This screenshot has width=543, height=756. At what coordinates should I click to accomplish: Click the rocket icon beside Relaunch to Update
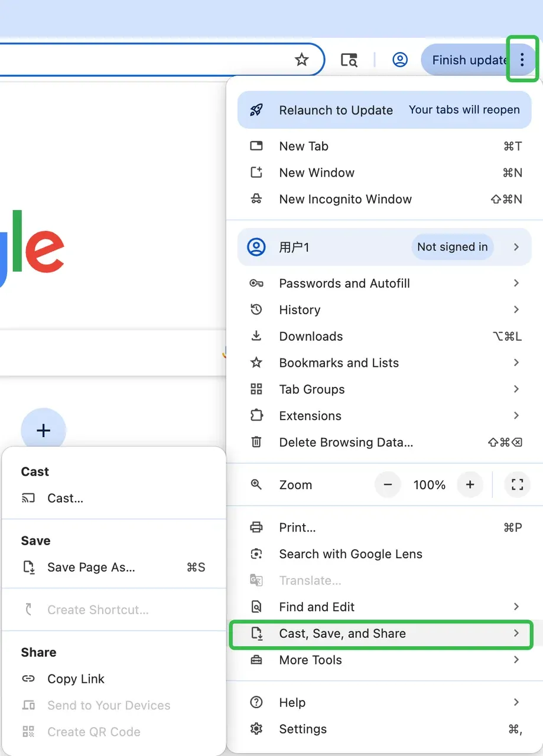click(256, 110)
